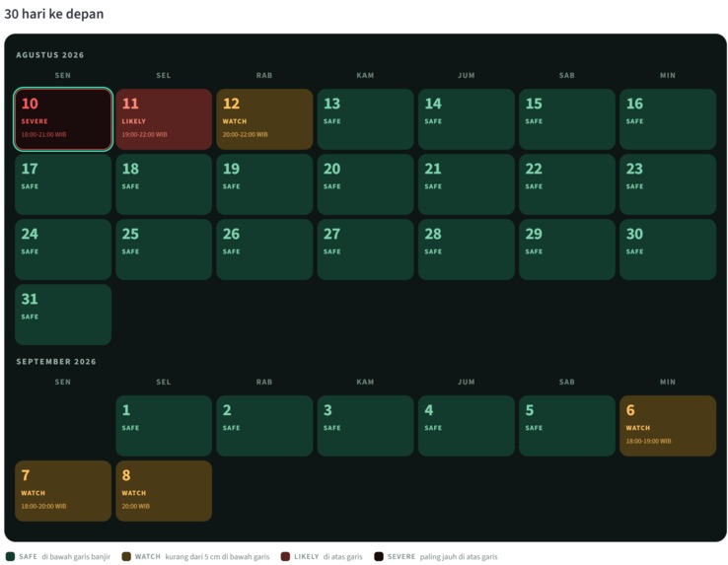
Task: Select September 1 SAFE cell
Action: coord(164,426)
